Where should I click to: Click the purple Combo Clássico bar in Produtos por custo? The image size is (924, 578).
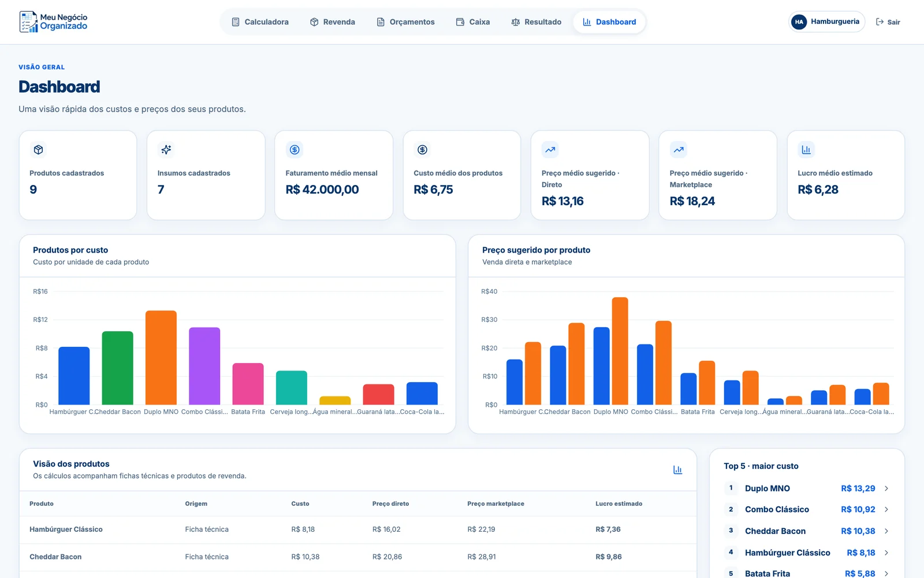204,366
